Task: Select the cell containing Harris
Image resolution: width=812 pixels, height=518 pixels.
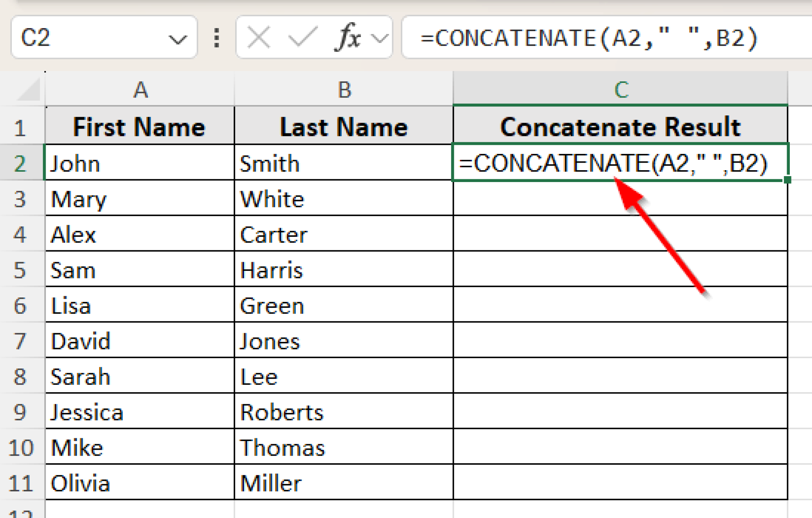Action: tap(343, 270)
